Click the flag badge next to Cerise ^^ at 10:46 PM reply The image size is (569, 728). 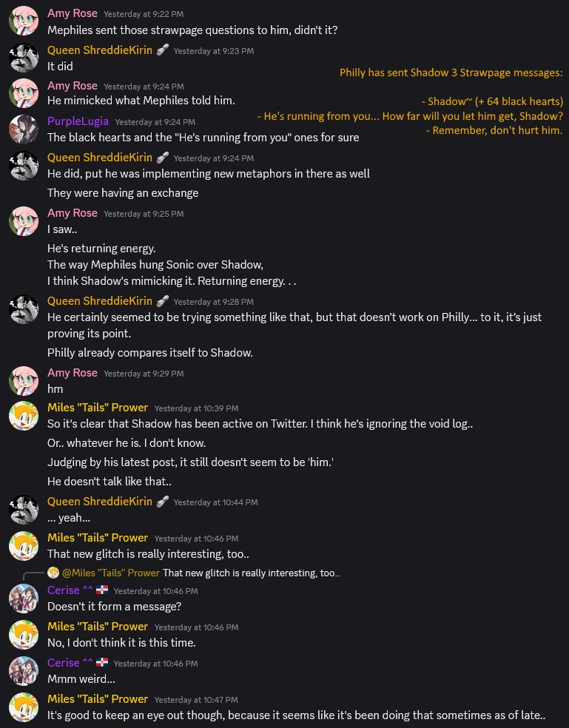102,590
